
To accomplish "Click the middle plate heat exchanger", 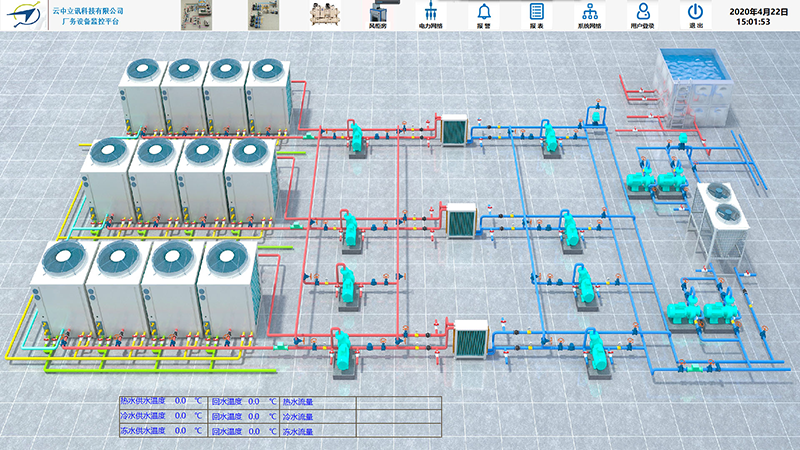I will tap(461, 219).
